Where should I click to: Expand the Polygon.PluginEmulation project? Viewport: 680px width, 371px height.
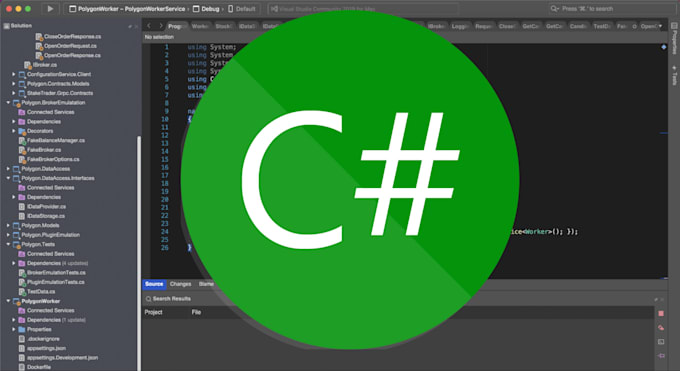point(8,235)
